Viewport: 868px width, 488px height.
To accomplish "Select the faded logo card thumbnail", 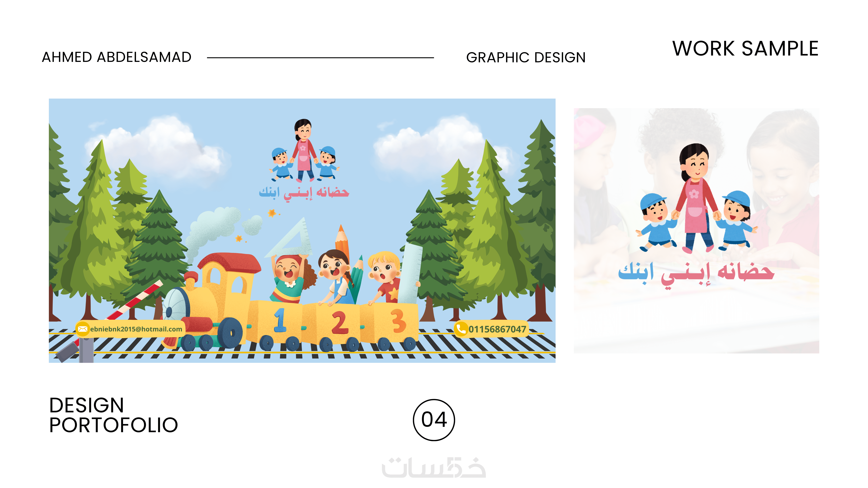I will pos(696,231).
